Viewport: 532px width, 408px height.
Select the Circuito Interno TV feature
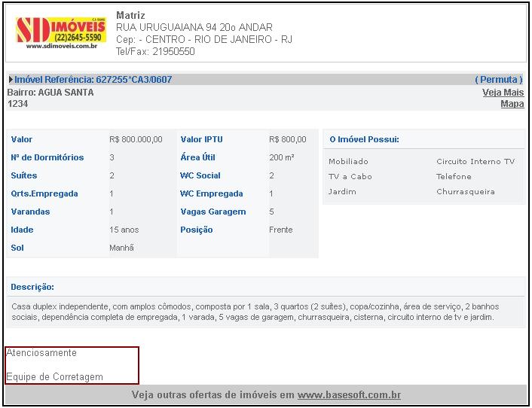[x=475, y=162]
